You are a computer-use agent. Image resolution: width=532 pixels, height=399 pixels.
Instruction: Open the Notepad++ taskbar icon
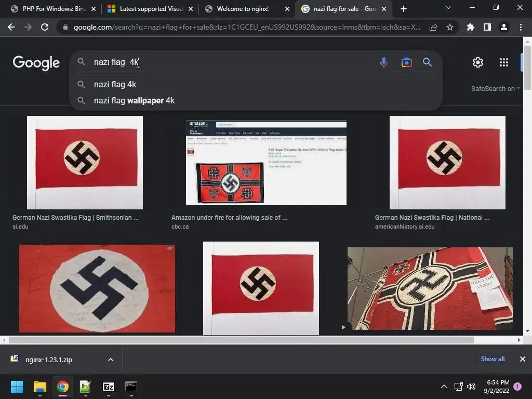click(x=85, y=387)
